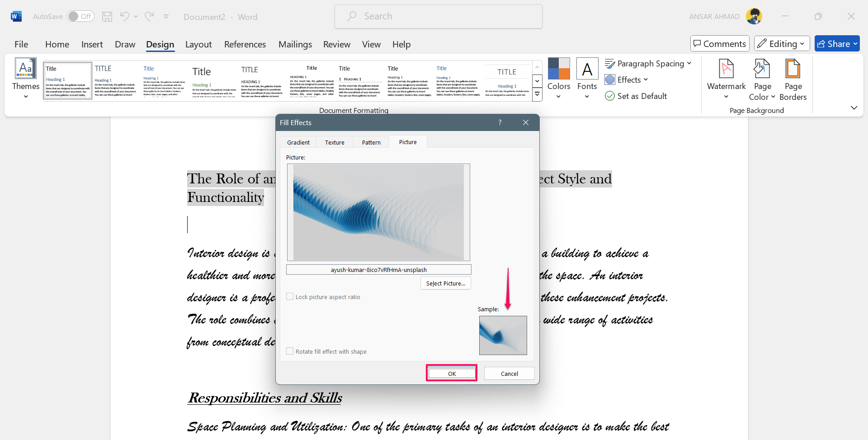Open the Themes gallery
868x440 pixels.
pos(26,78)
